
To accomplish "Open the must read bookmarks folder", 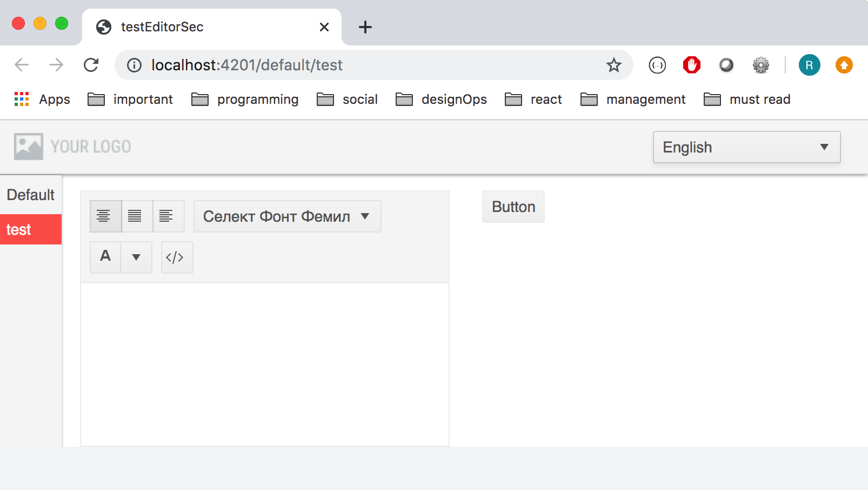I will click(x=747, y=100).
